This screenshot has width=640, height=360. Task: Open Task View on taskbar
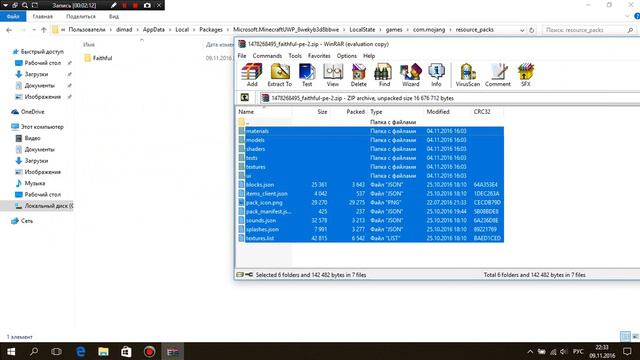[56, 351]
